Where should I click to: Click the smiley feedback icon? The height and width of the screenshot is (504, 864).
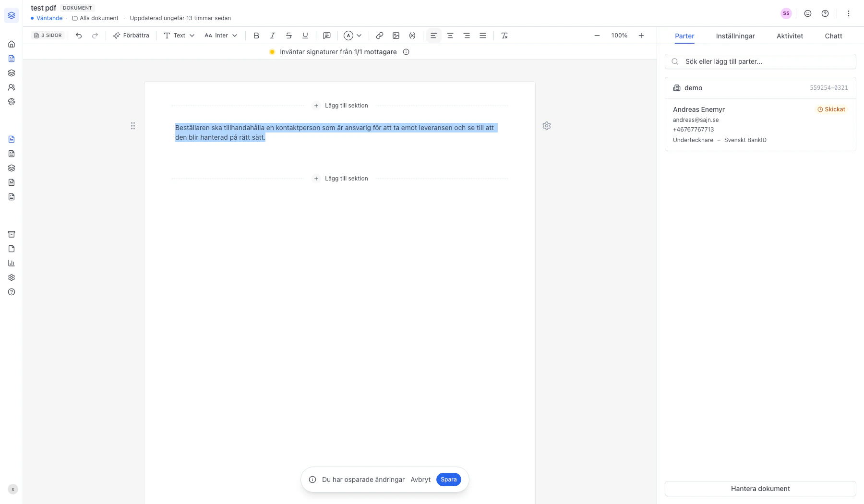click(808, 13)
